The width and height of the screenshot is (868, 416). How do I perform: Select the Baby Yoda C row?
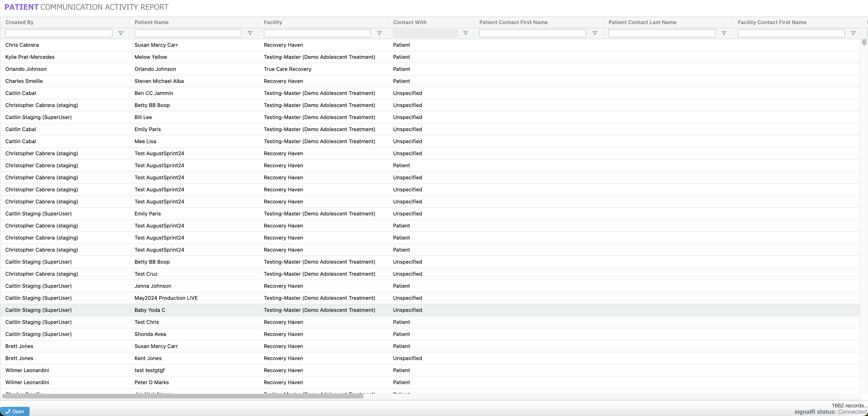pyautogui.click(x=150, y=310)
